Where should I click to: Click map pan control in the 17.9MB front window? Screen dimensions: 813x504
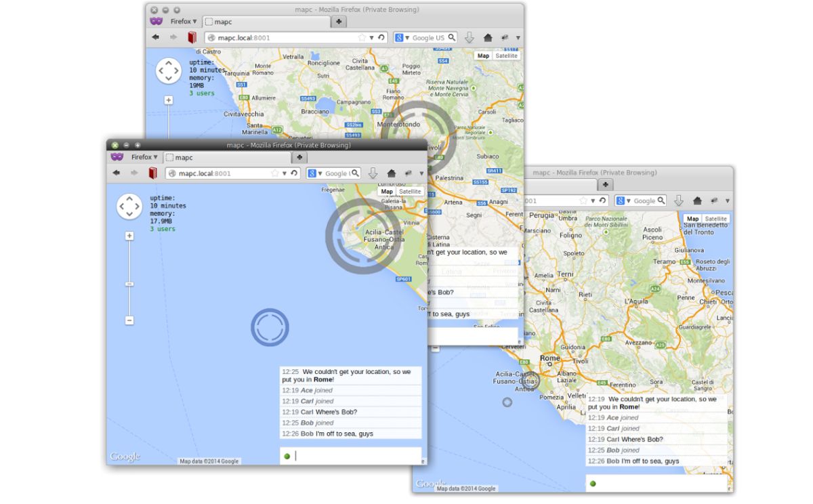pyautogui.click(x=129, y=206)
